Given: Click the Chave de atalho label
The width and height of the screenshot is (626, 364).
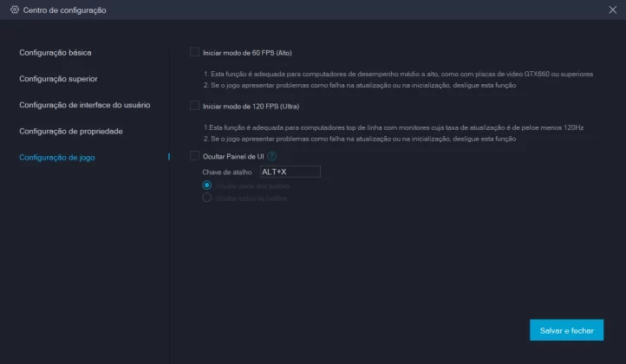Looking at the screenshot, I should click(x=227, y=172).
